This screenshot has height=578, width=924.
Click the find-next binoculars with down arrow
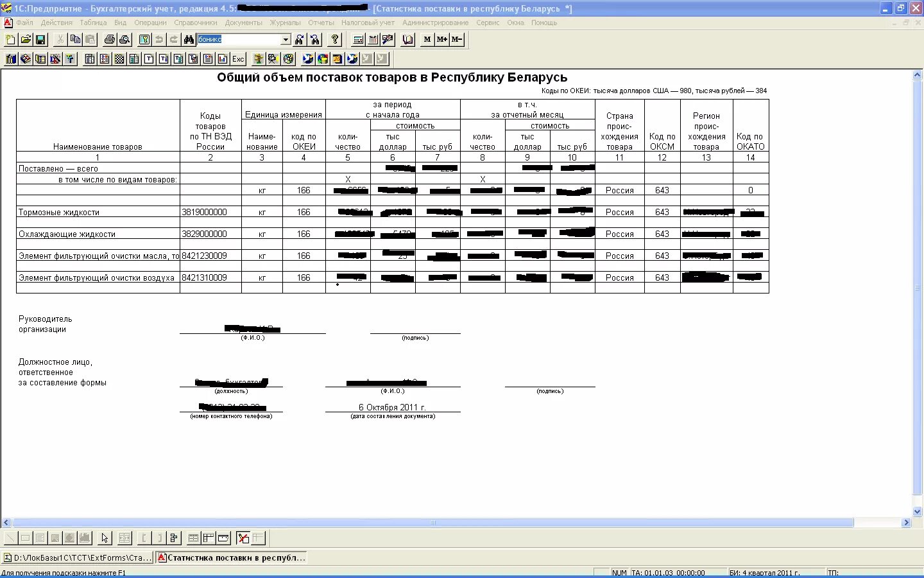coord(300,39)
